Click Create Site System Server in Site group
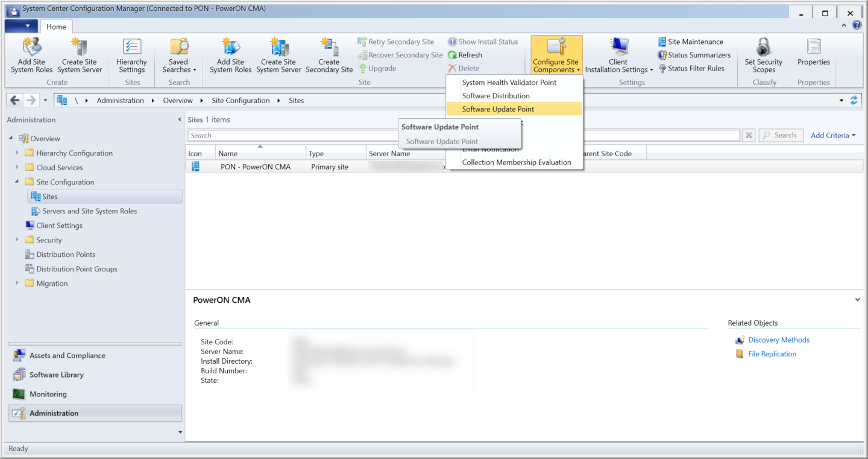 [x=278, y=55]
